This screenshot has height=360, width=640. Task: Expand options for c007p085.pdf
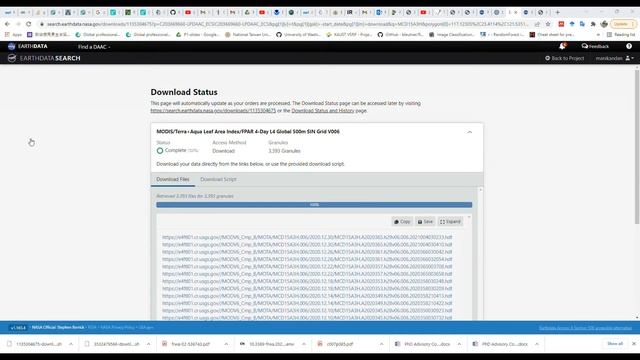(x=381, y=344)
